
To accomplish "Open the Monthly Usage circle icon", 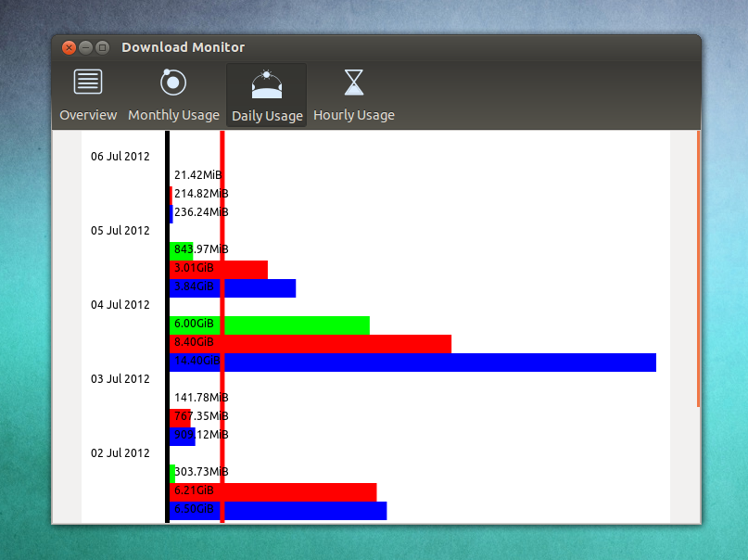I will tap(173, 82).
